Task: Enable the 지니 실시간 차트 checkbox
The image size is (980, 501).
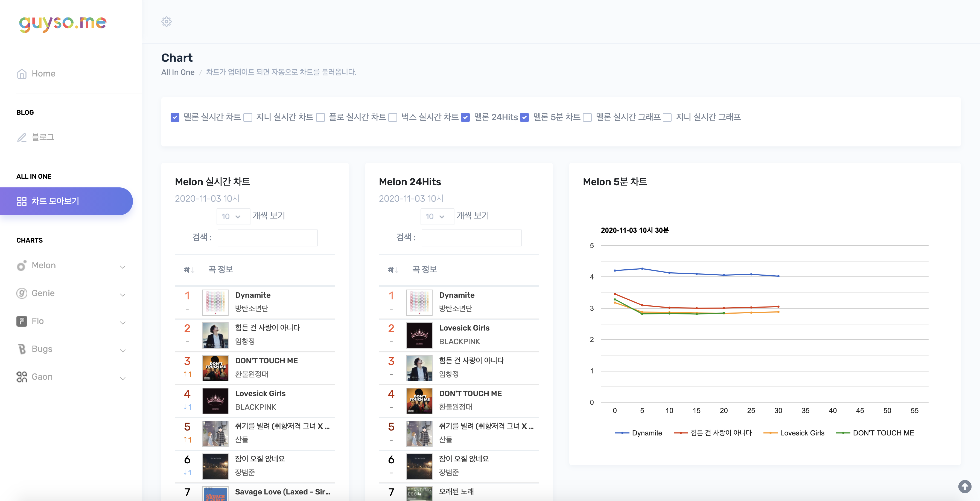Action: [x=248, y=117]
